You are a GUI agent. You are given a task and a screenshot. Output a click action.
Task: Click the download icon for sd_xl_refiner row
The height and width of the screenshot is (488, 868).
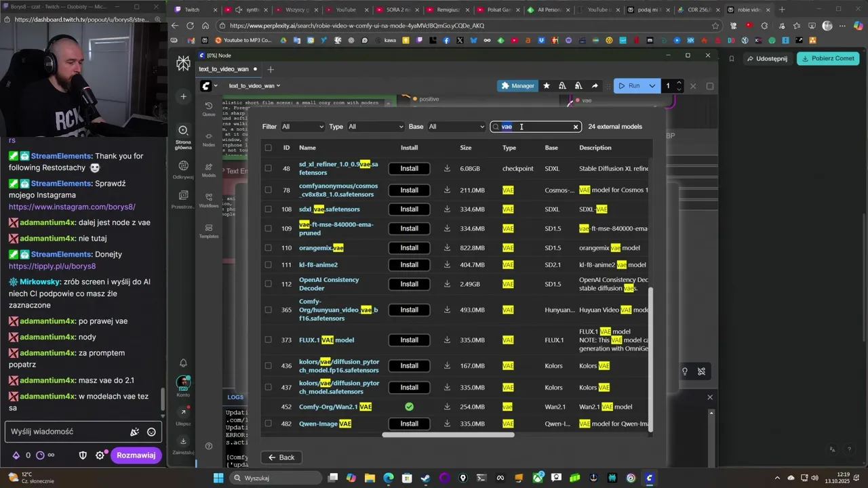click(x=447, y=168)
